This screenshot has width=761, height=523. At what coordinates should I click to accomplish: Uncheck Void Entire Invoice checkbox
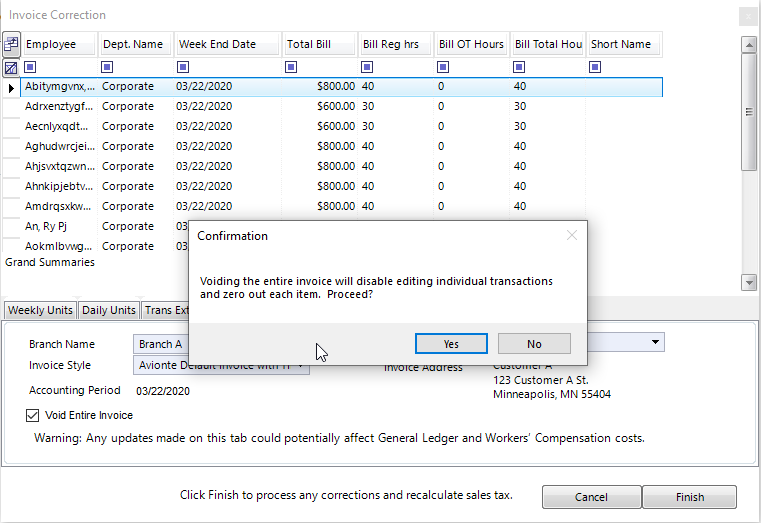pos(33,415)
